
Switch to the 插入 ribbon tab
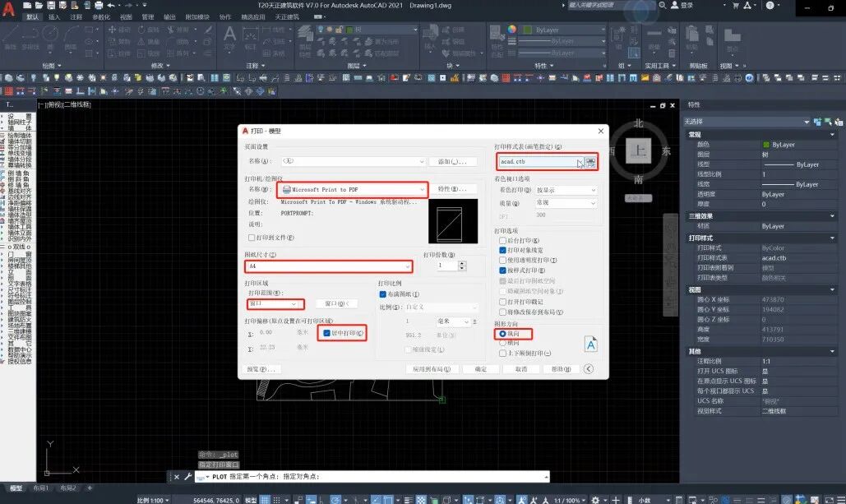pos(54,16)
